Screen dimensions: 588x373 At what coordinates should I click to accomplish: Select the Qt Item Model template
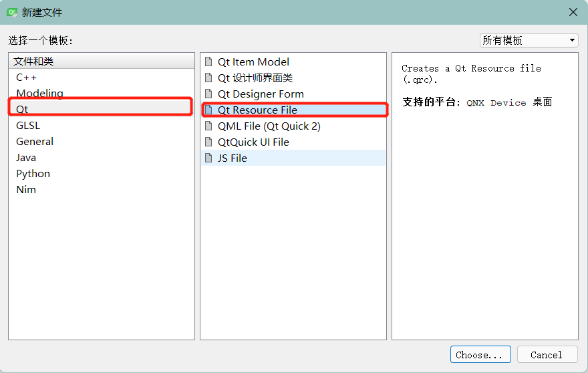[293, 61]
